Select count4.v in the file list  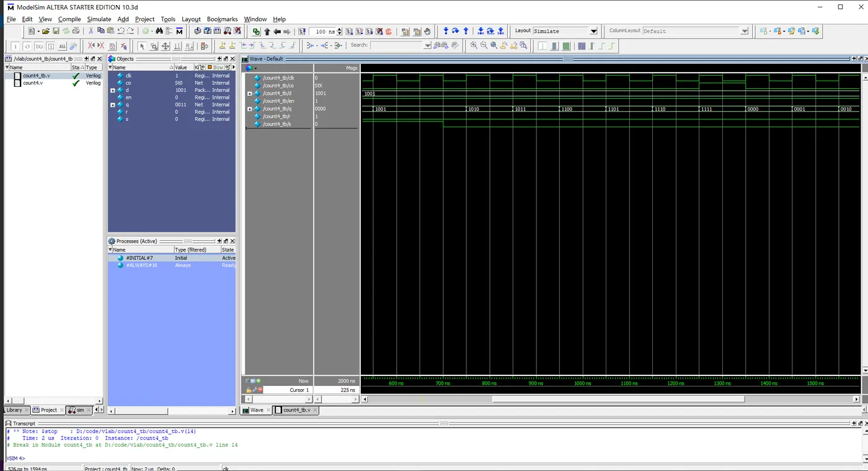coord(33,83)
